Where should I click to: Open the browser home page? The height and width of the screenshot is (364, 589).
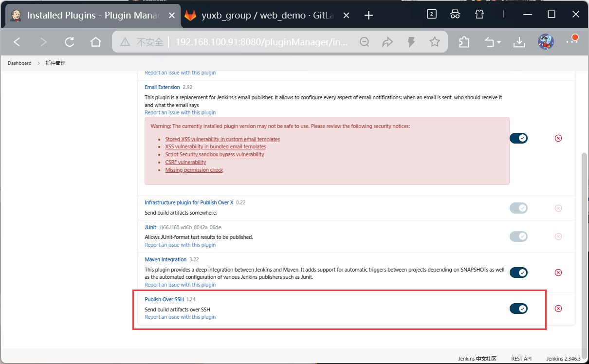pos(96,42)
